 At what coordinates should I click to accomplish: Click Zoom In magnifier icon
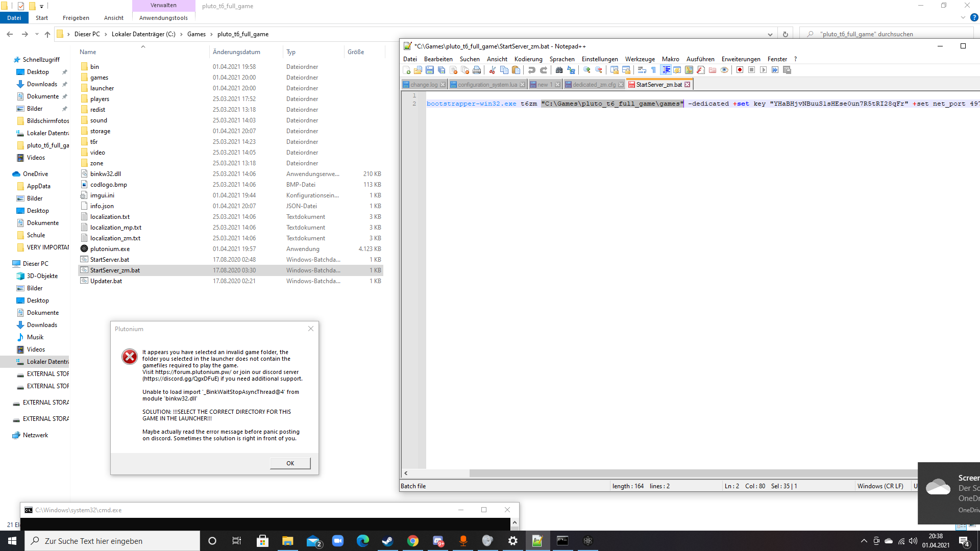point(587,70)
